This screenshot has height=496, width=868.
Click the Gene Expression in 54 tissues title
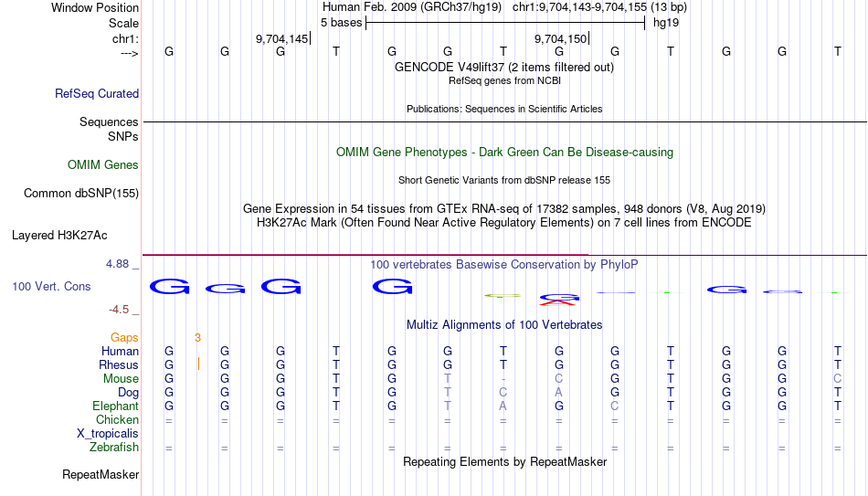point(503,208)
